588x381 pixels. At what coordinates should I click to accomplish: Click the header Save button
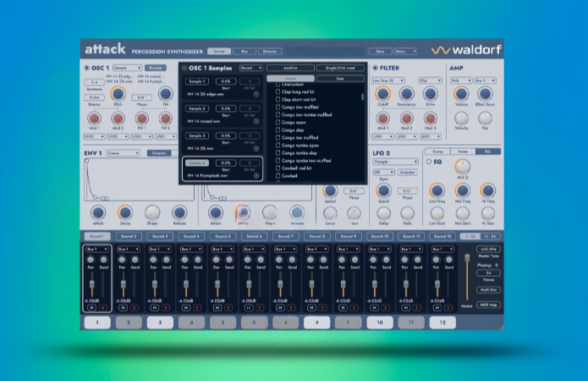(x=380, y=51)
